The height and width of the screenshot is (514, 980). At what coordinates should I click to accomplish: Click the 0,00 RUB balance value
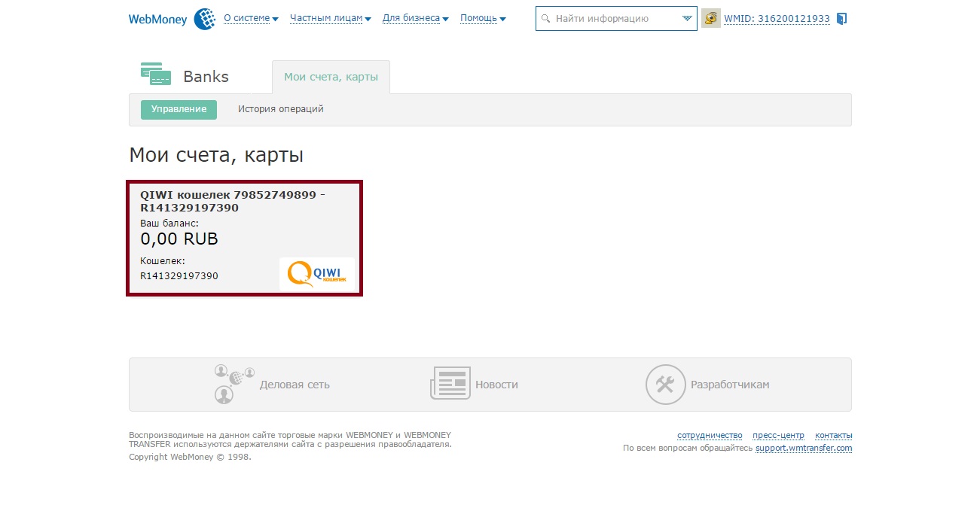coord(179,239)
